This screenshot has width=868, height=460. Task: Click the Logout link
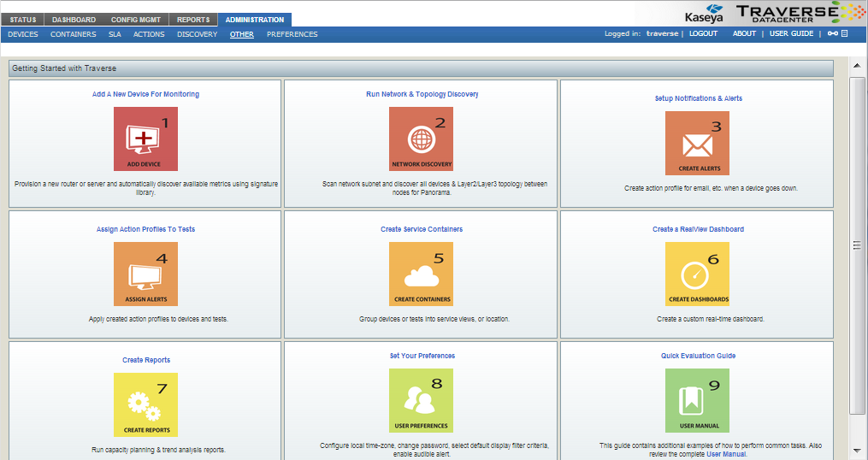(x=703, y=34)
